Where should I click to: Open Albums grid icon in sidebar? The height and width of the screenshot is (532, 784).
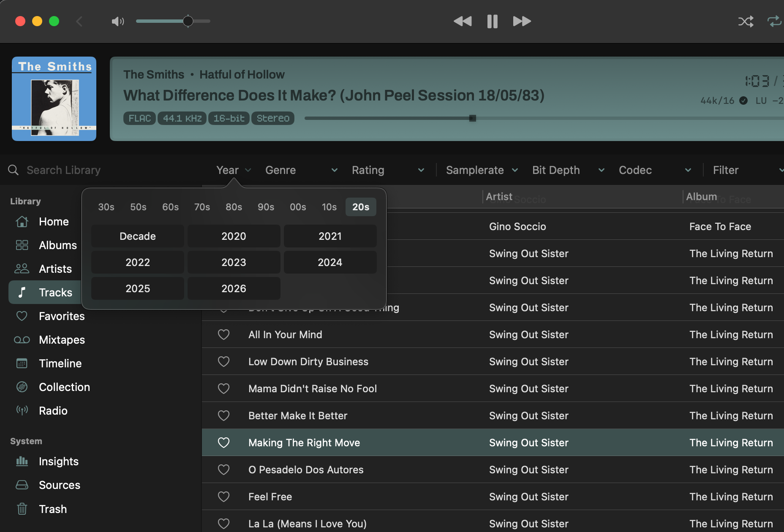(x=22, y=245)
